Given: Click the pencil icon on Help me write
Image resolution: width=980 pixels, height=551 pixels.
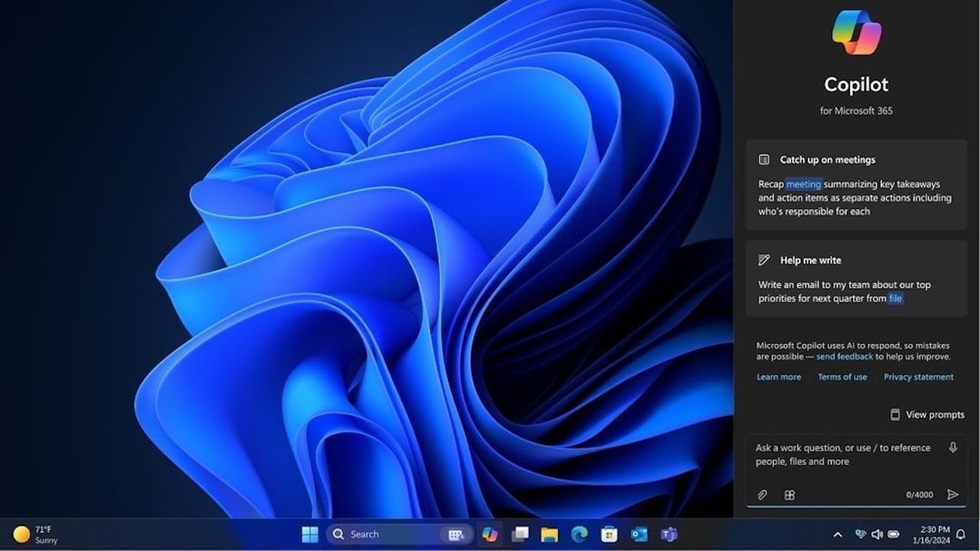Looking at the screenshot, I should pyautogui.click(x=763, y=259).
